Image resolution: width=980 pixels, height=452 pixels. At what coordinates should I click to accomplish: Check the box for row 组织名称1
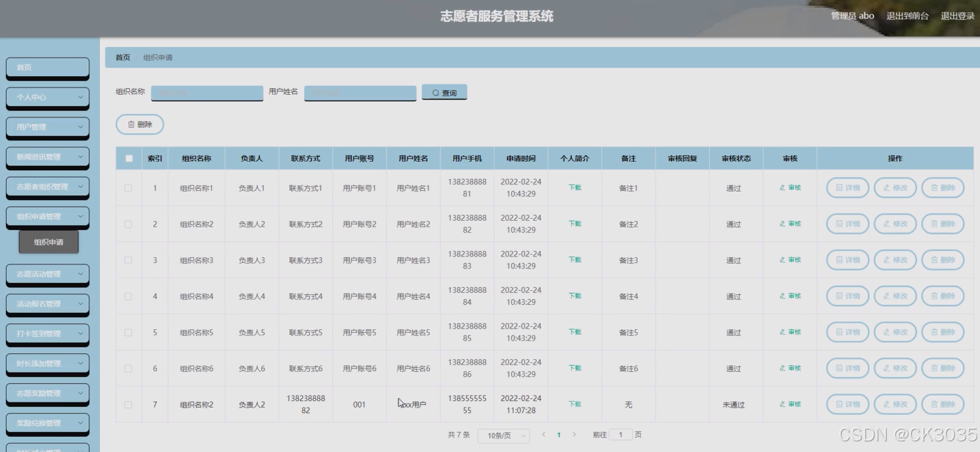(128, 188)
